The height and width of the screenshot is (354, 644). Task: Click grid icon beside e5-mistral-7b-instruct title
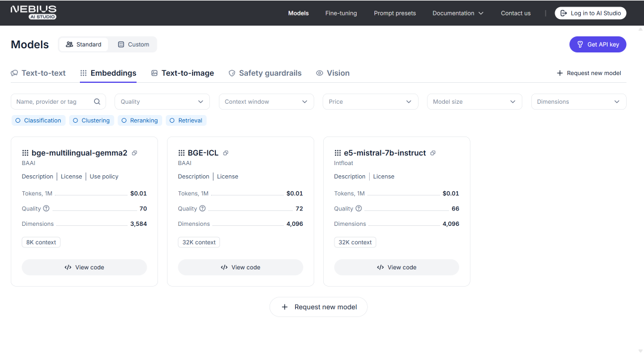(338, 153)
